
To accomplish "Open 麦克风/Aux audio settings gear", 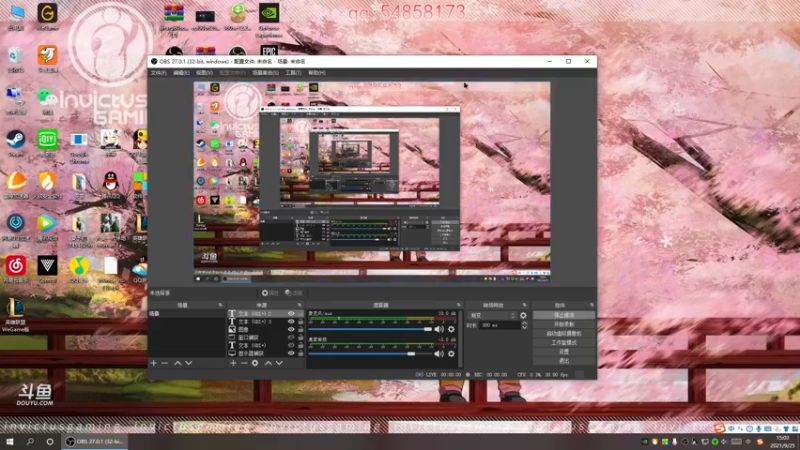I will click(x=451, y=329).
